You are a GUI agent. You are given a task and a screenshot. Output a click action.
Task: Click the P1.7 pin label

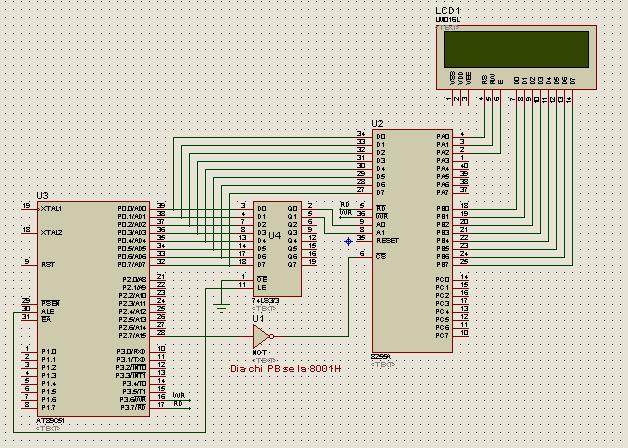tap(48, 408)
